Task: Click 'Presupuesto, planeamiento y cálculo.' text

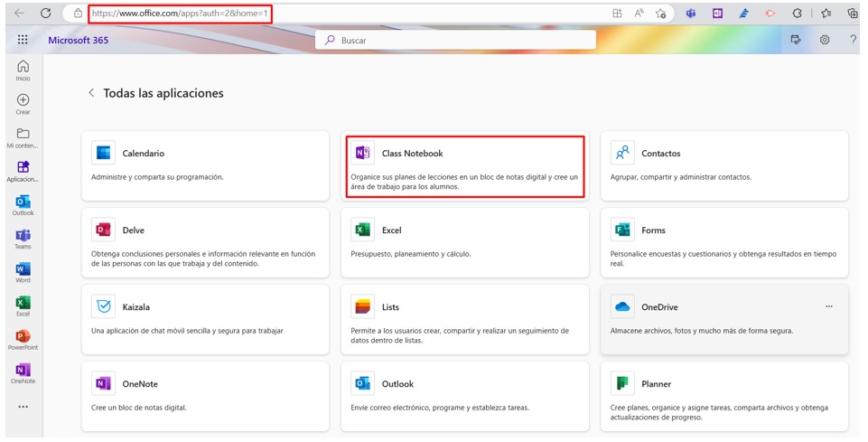Action: [411, 254]
